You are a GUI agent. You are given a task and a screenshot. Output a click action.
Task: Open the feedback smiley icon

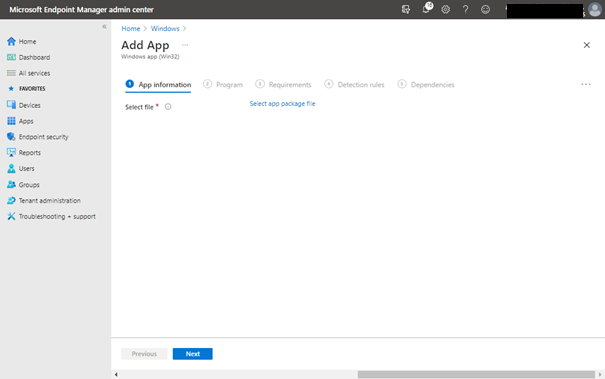(485, 9)
